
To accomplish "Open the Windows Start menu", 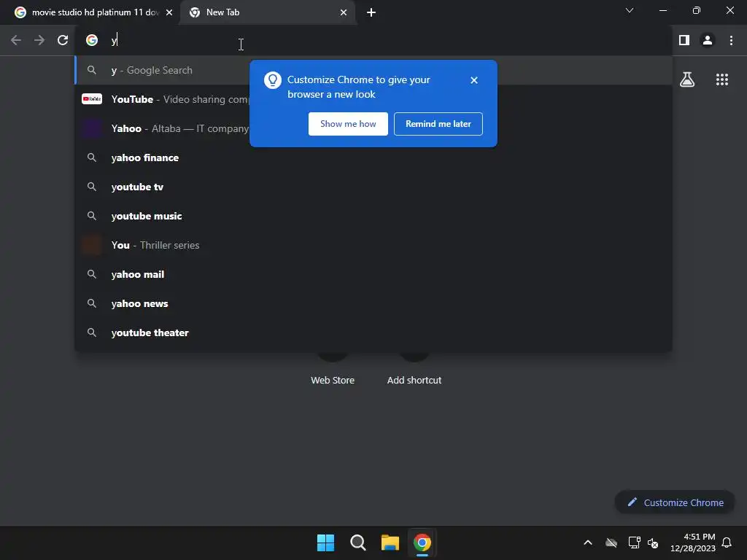I will pyautogui.click(x=326, y=542).
